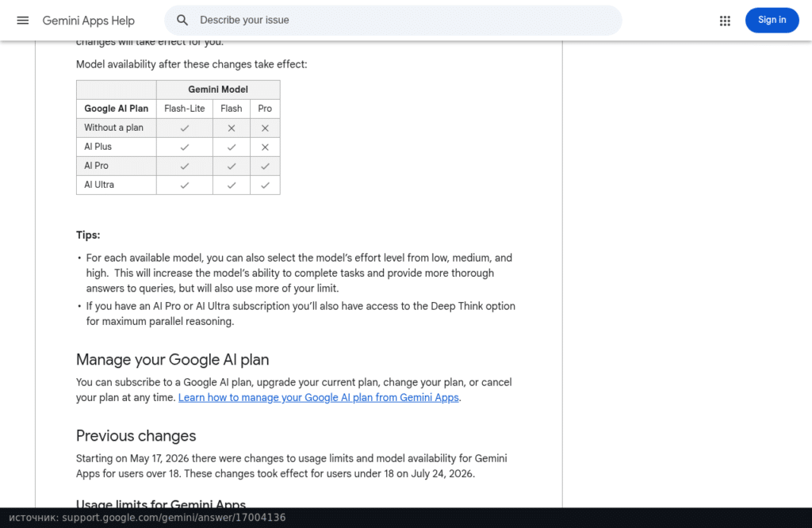Click the Flash-Lite checkmark in the 'Without a plan' row

point(184,128)
